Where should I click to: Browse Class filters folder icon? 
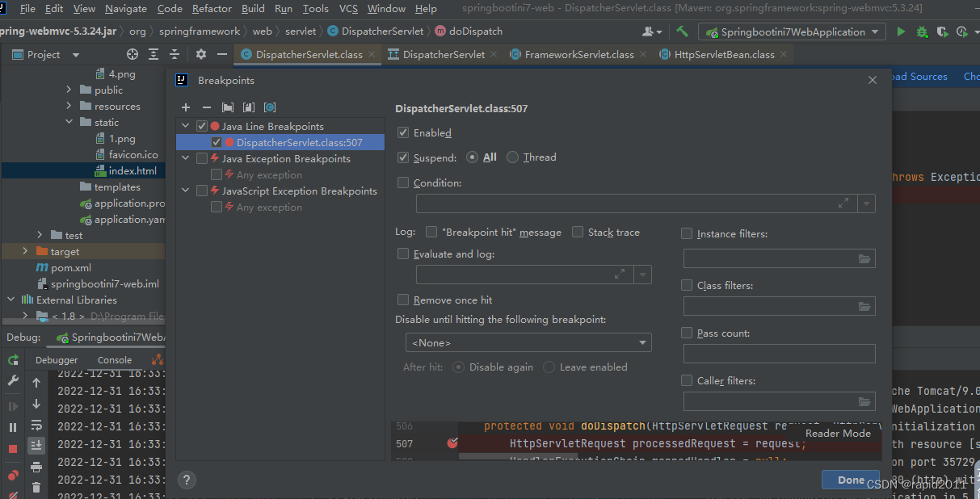pos(864,306)
